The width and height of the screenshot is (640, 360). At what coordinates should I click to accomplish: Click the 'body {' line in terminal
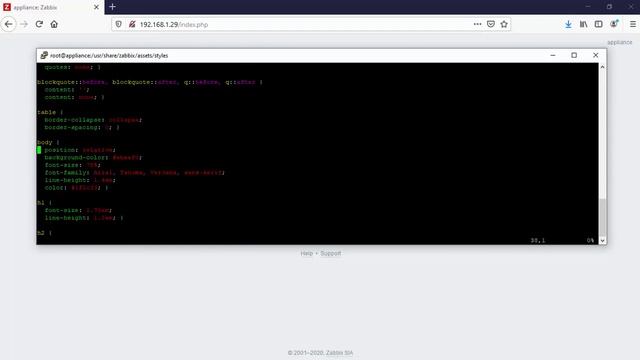pos(48,142)
